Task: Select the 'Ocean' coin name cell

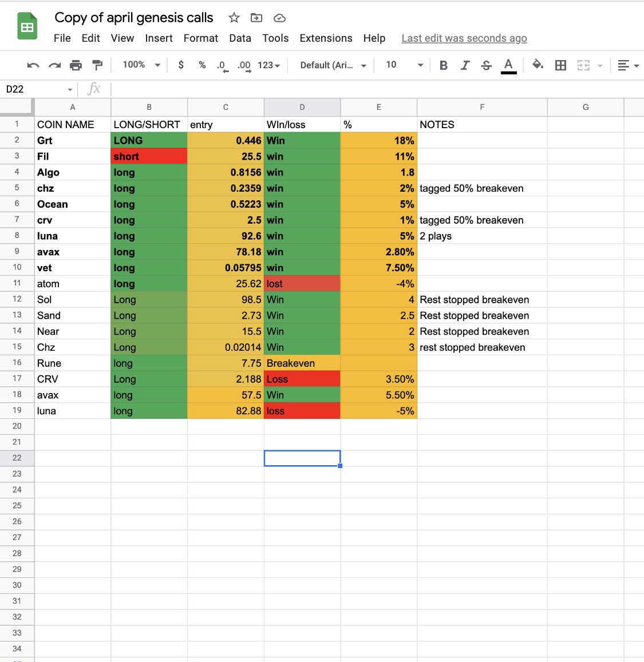Action: point(73,204)
